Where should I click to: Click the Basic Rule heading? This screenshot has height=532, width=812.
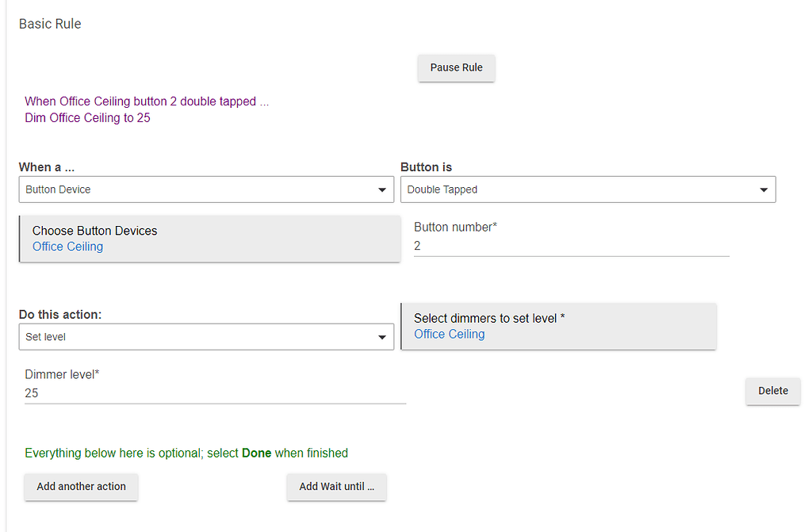point(50,24)
